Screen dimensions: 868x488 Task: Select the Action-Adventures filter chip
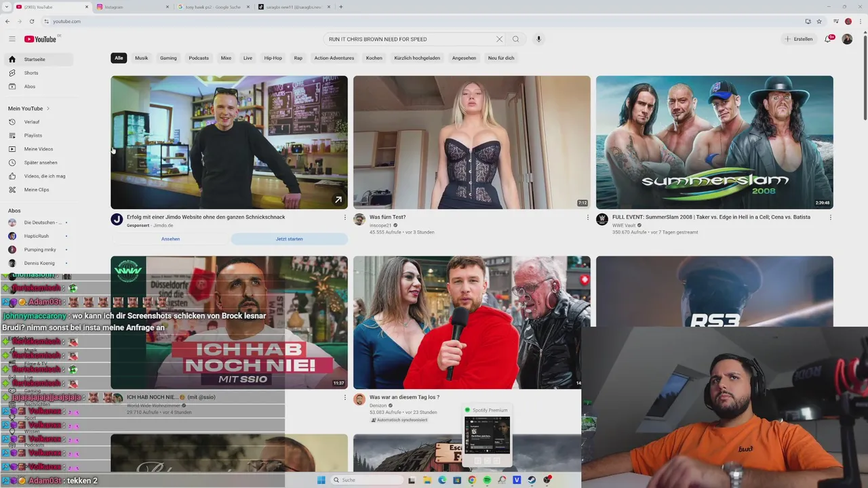click(334, 58)
